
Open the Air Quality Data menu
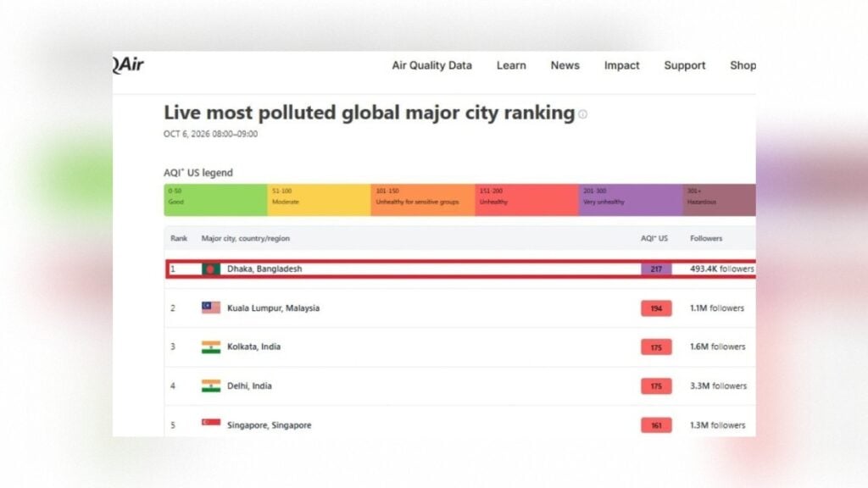click(x=431, y=65)
